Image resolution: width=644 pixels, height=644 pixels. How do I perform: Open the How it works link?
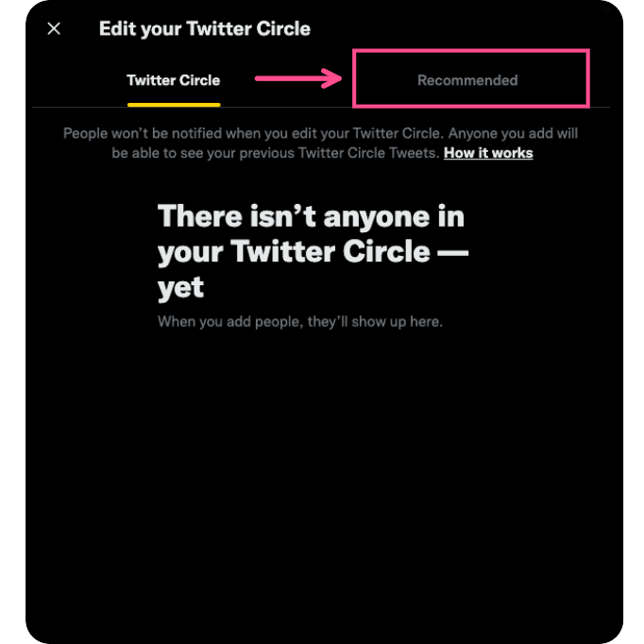pos(488,153)
